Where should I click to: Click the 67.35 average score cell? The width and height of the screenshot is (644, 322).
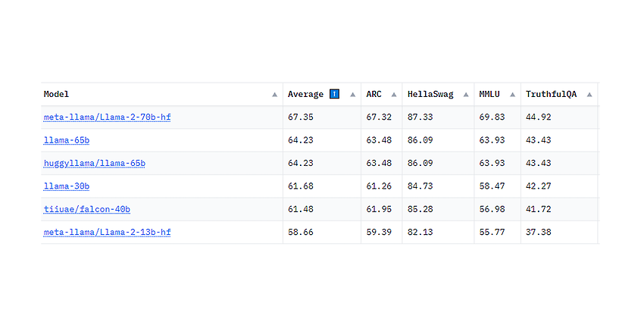[x=322, y=117]
